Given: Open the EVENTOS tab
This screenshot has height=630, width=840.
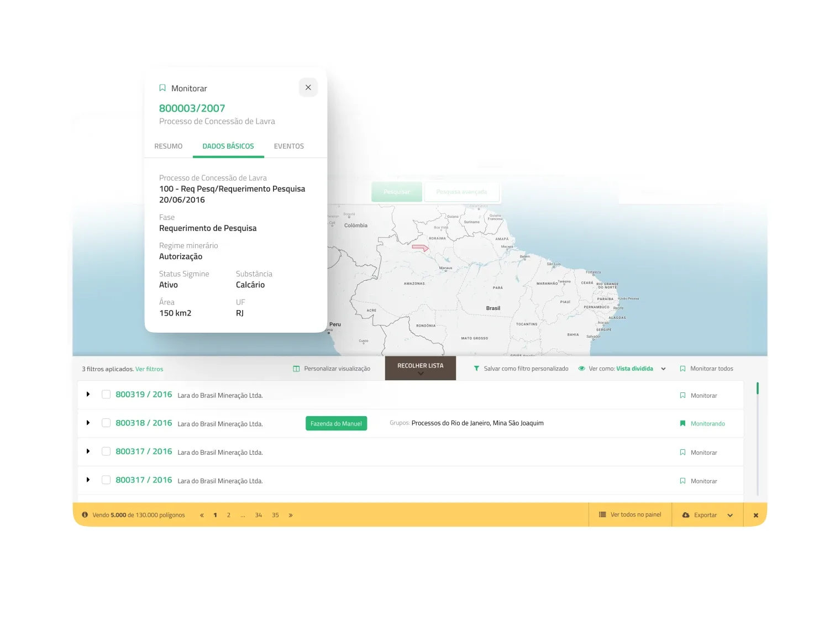Looking at the screenshot, I should coord(289,146).
